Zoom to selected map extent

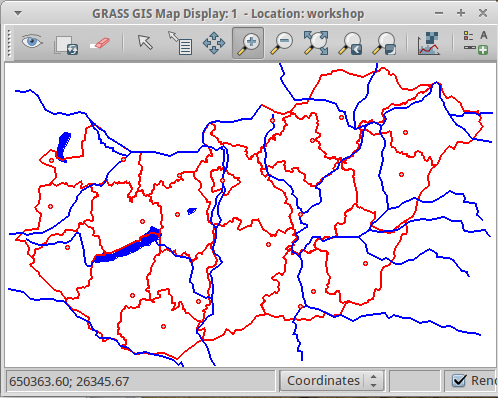point(316,43)
